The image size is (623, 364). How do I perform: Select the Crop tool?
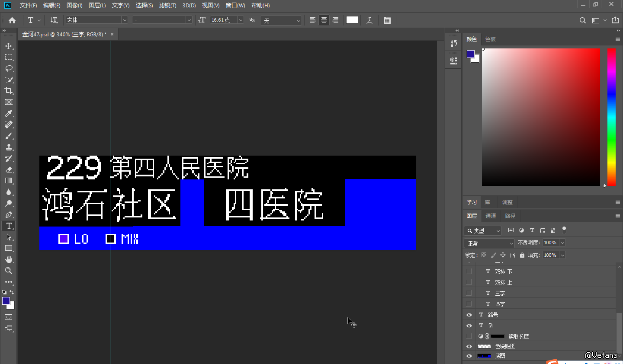[9, 91]
